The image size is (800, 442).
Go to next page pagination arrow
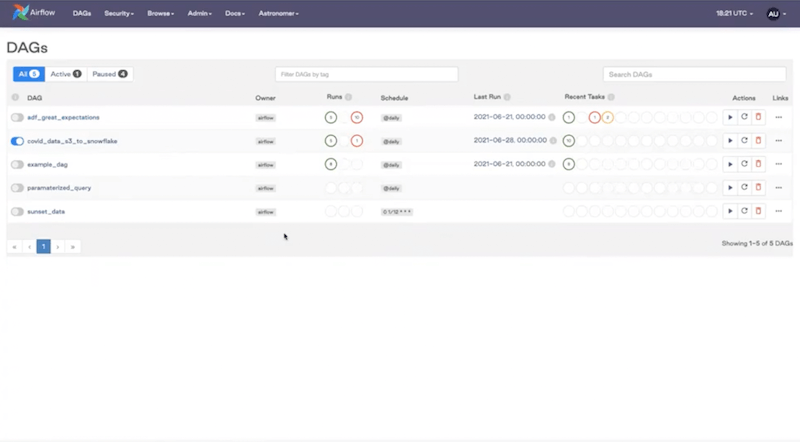[x=58, y=247]
